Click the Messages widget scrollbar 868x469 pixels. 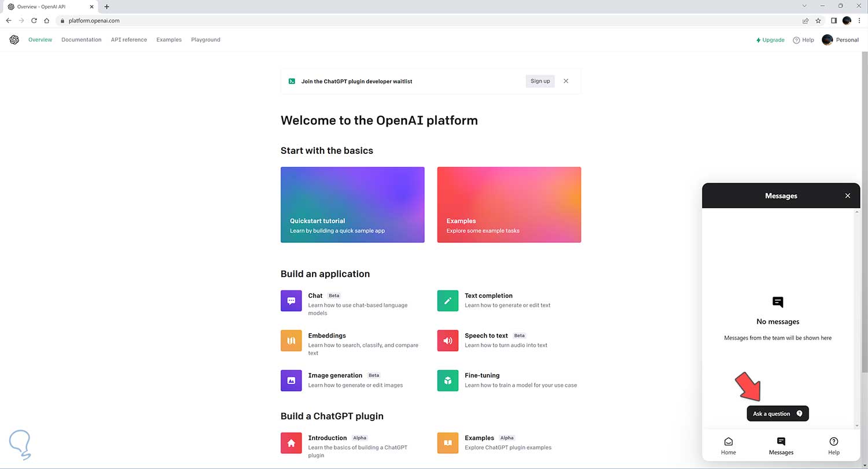[x=857, y=319]
